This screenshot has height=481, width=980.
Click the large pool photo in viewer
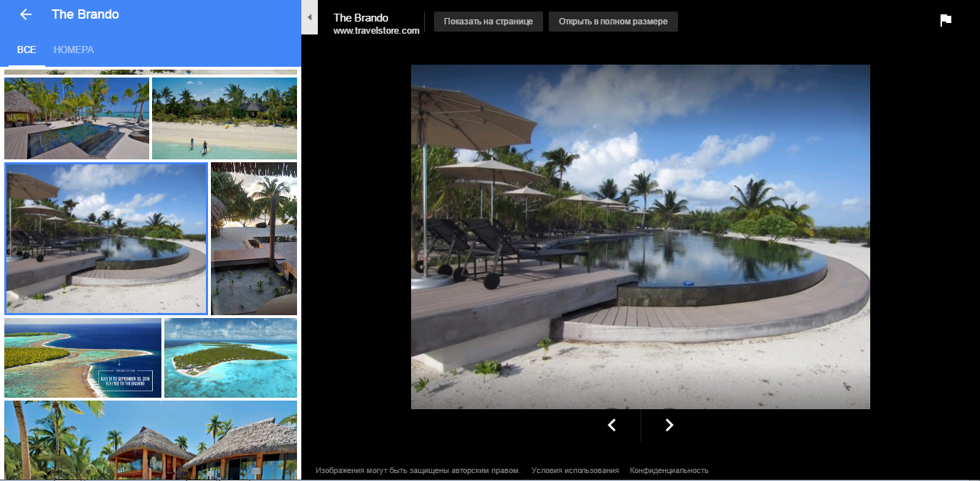[641, 237]
